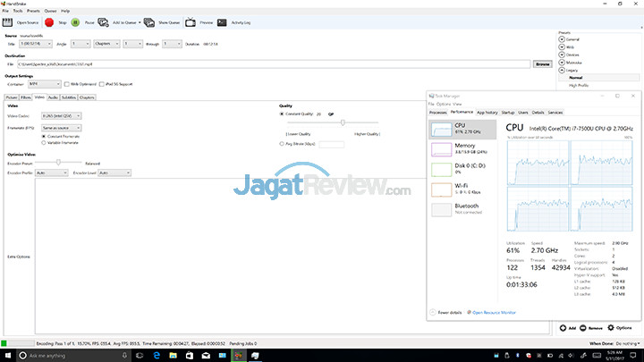Select the High Profile preset
Image resolution: width=644 pixels, height=362 pixels.
(579, 86)
